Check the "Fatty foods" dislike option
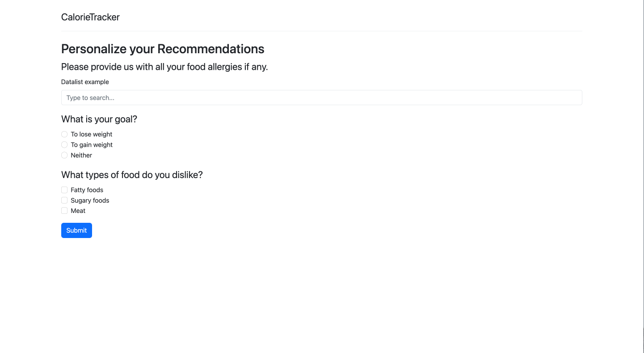Viewport: 644px width, 353px height. (64, 189)
